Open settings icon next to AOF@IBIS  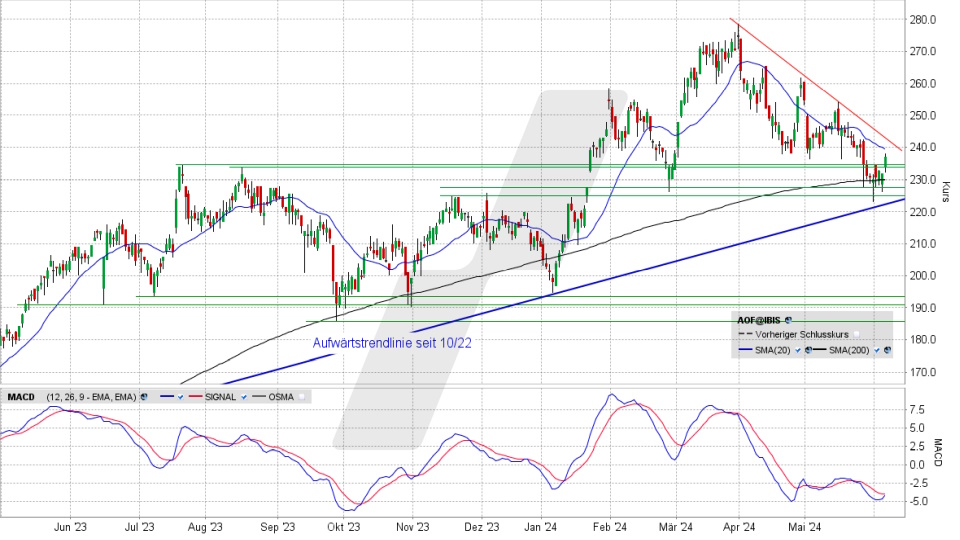click(788, 320)
